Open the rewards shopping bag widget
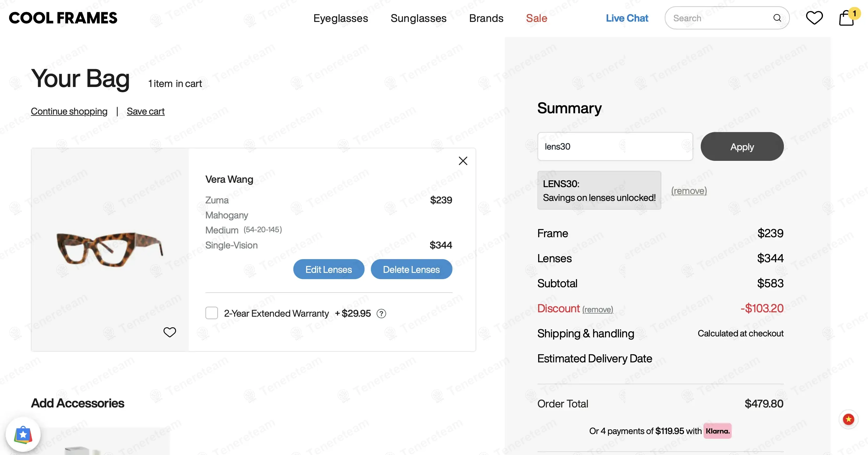The image size is (868, 455). click(x=23, y=434)
